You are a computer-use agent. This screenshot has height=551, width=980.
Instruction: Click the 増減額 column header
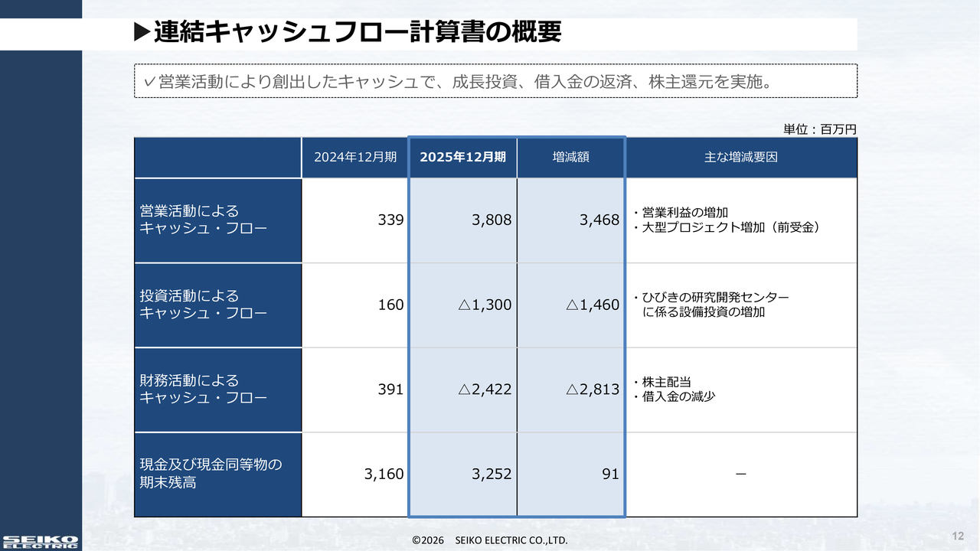coord(571,157)
